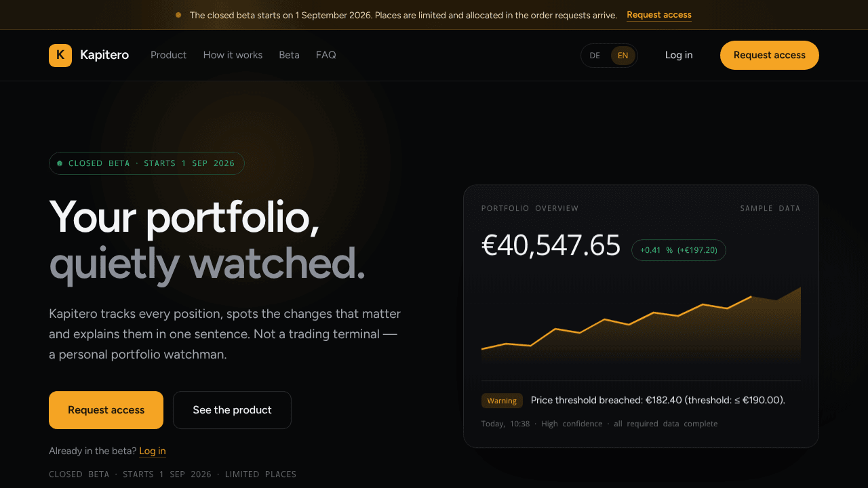Click the Closed Beta Limited Places footer text

173,474
